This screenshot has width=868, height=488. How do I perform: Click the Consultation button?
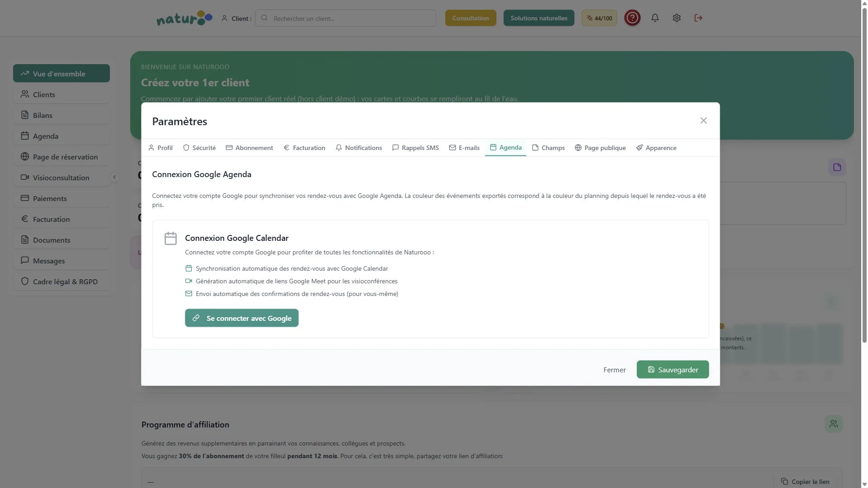click(x=471, y=18)
